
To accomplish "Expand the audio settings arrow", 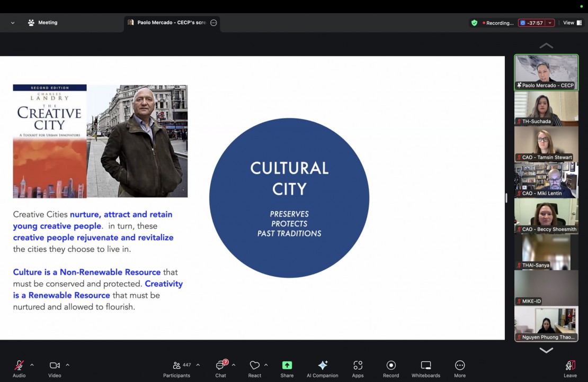I will click(x=32, y=365).
